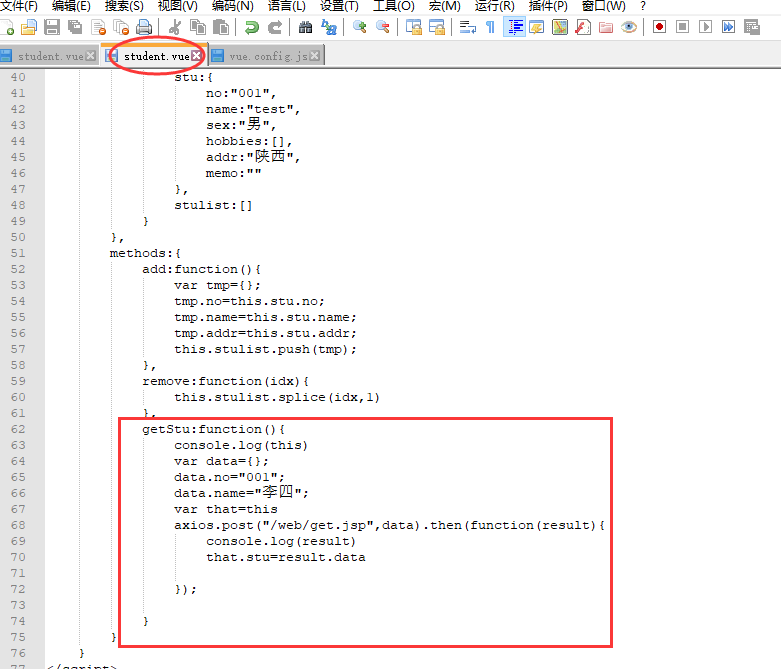Close the vue.config.js tab
The image size is (781, 669).
click(x=314, y=56)
